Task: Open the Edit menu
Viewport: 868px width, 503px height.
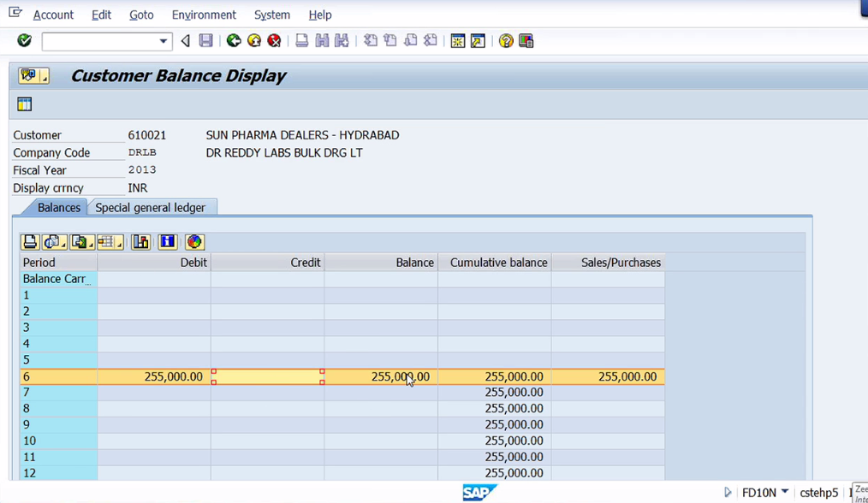Action: coord(101,15)
